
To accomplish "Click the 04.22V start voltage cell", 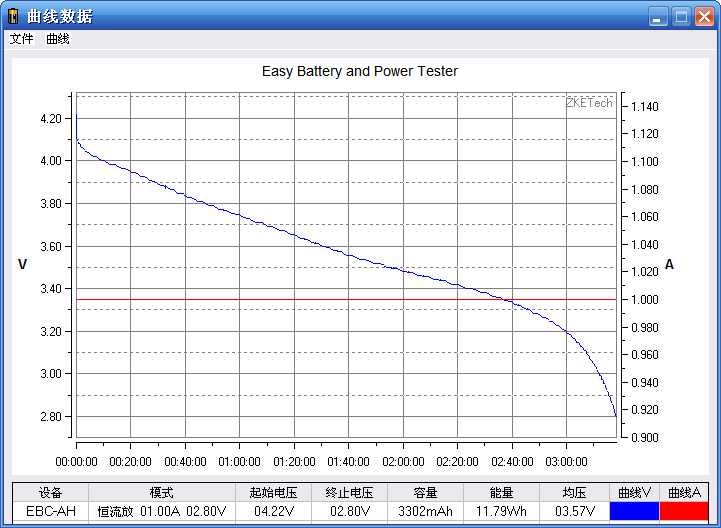I will point(273,511).
